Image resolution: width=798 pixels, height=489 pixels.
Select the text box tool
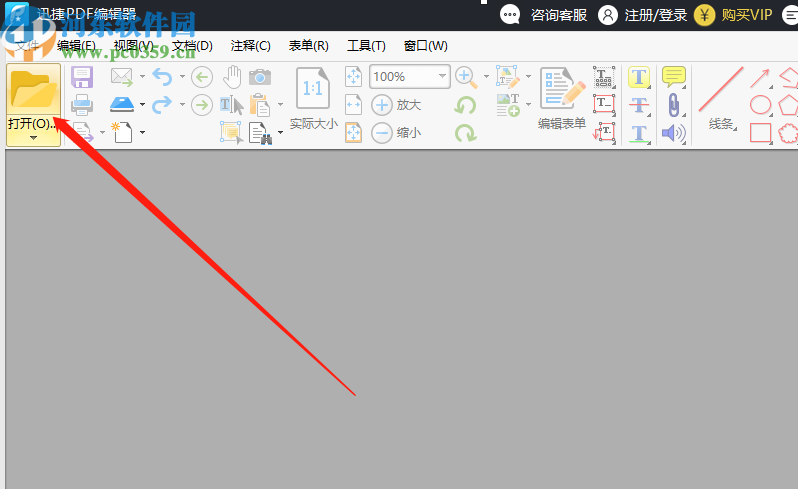tap(604, 105)
